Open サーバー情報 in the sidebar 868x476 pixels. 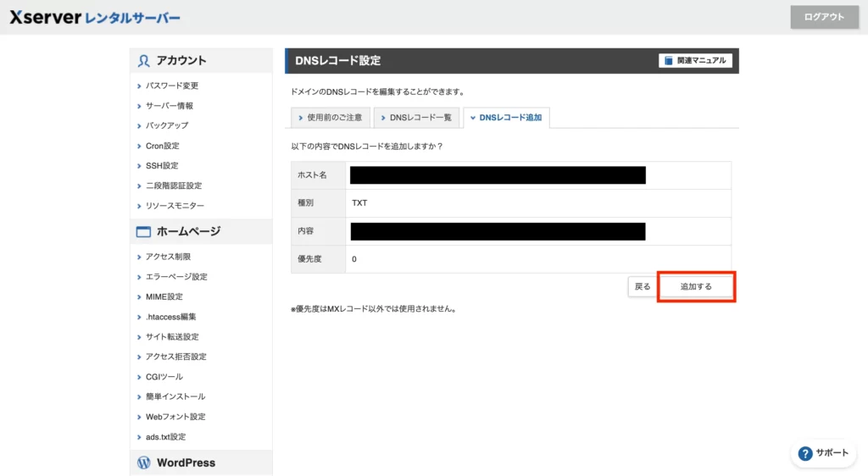(169, 106)
